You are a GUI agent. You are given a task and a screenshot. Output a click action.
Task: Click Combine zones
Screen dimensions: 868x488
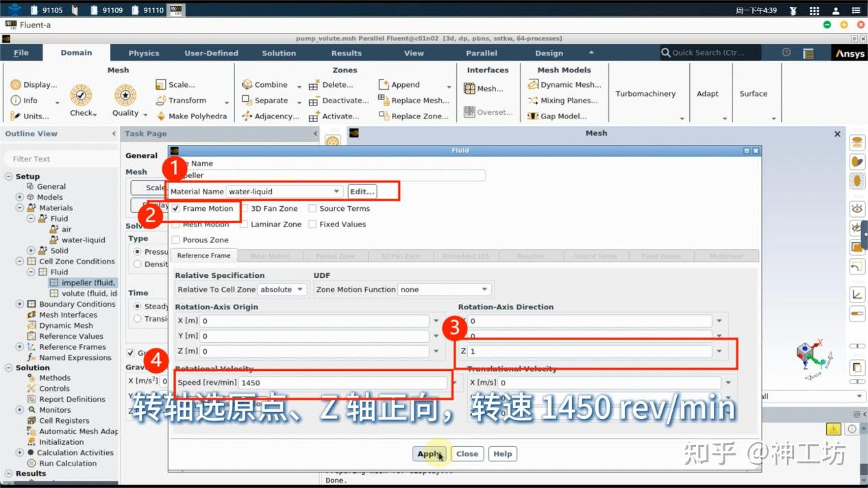coord(264,85)
